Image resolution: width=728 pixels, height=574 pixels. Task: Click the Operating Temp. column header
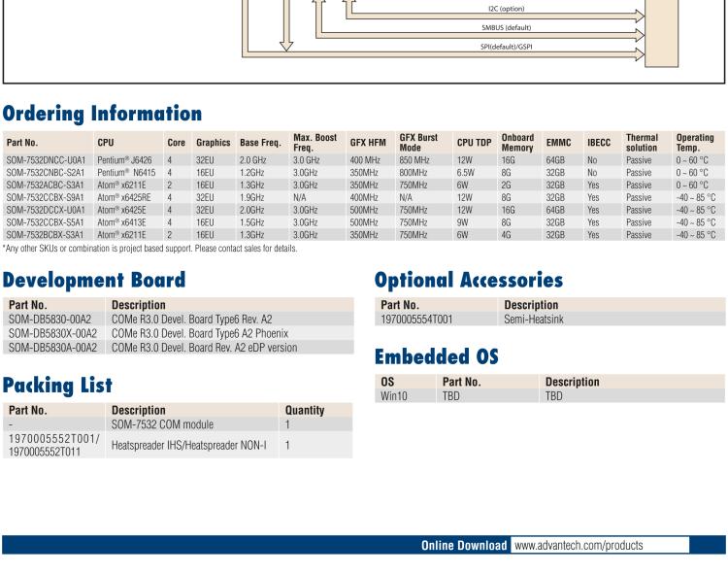click(695, 143)
